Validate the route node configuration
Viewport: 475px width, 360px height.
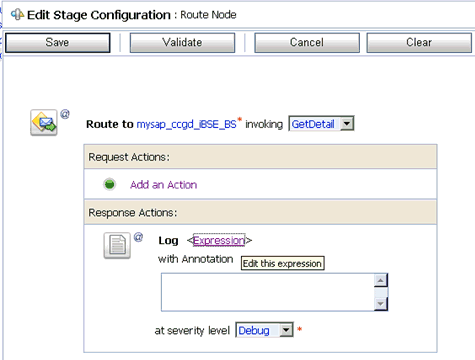coord(182,43)
